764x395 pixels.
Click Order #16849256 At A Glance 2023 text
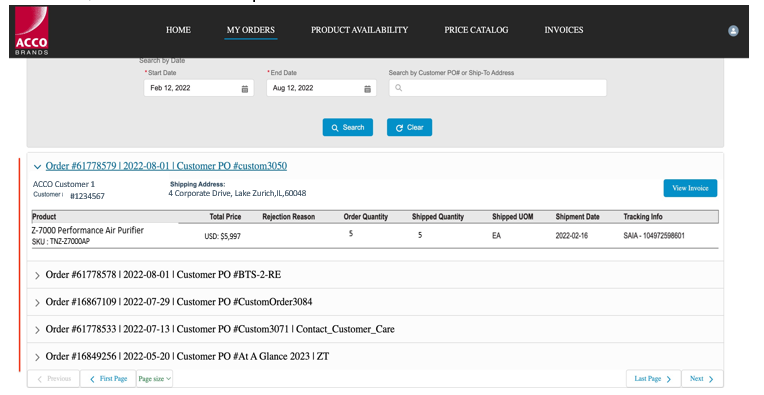pyautogui.click(x=187, y=357)
